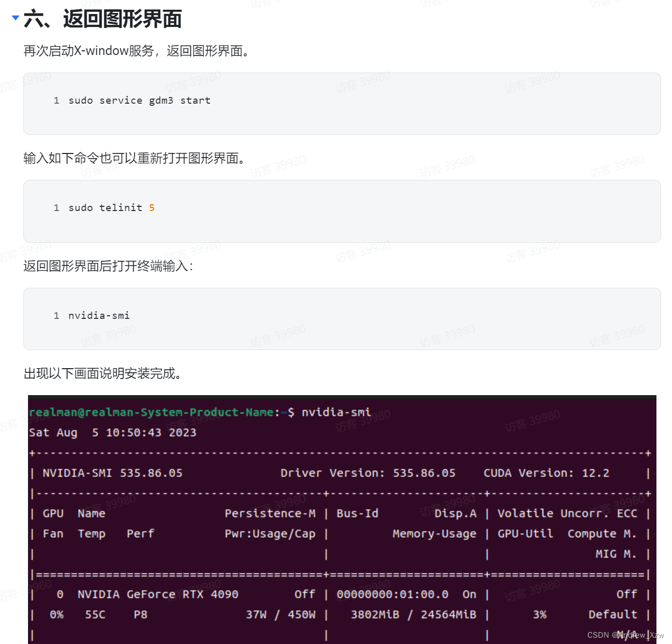
Task: Click Driver Version: 535.86.05 text
Action: (368, 473)
